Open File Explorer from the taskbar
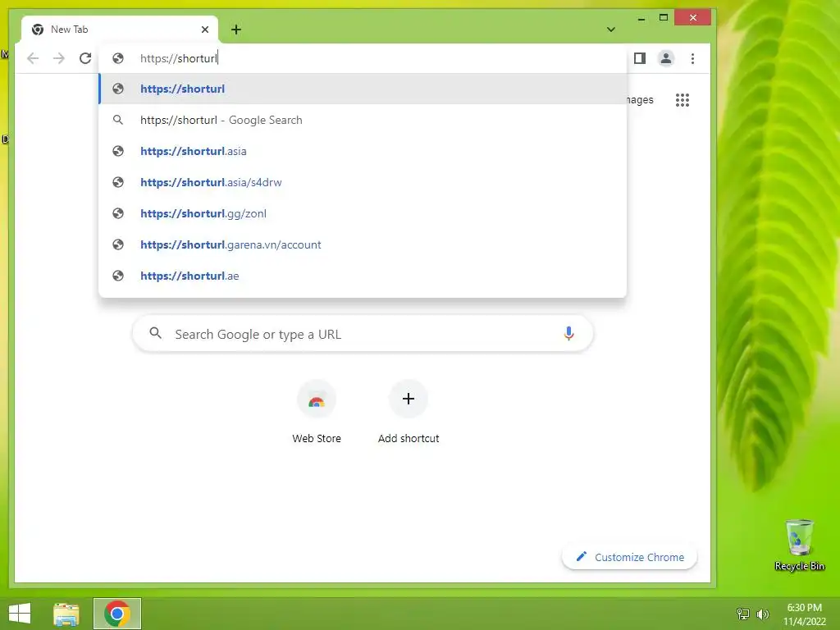This screenshot has height=630, width=840. [x=66, y=614]
